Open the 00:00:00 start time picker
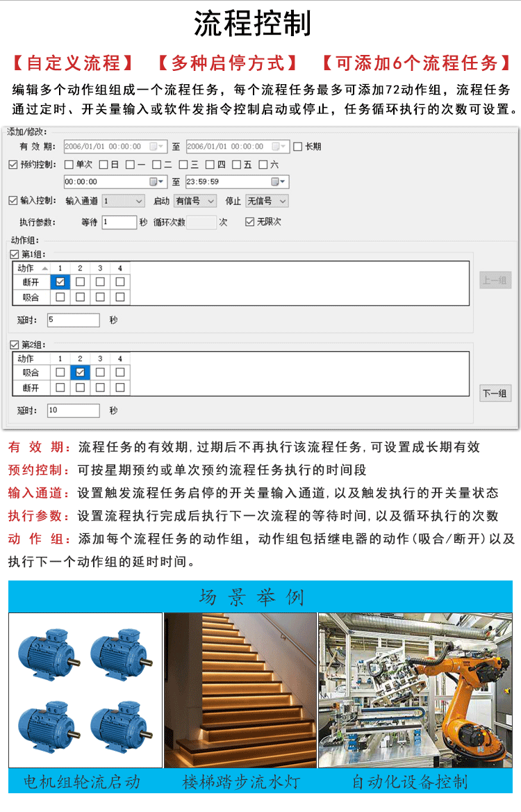Screen dimensions: 521x812 (x=157, y=181)
